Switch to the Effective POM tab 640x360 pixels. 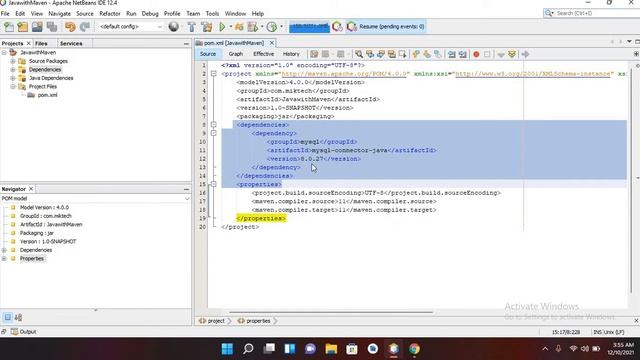pyautogui.click(x=263, y=54)
